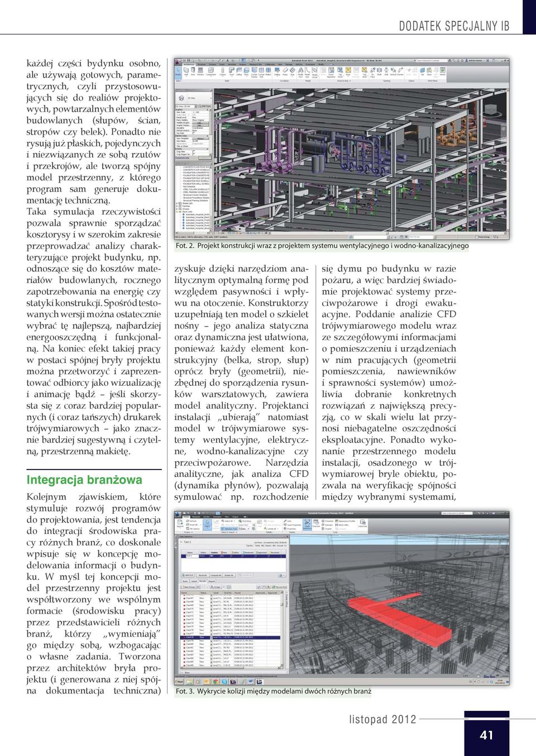Image resolution: width=536 pixels, height=756 pixels.
Task: Click the Ref Plane tool in Revit
Action: pos(436,71)
